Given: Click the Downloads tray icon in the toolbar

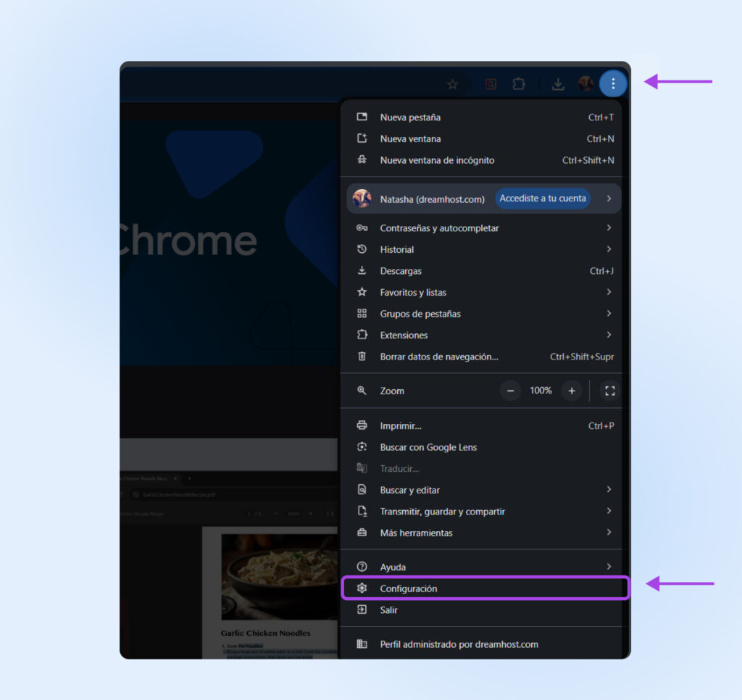Looking at the screenshot, I should click(558, 84).
